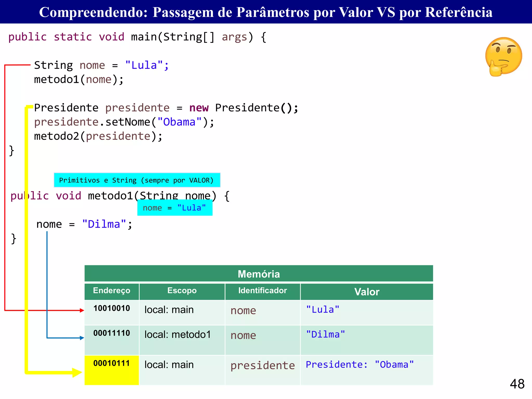Click the yellow address cell '00010111'

(112, 370)
